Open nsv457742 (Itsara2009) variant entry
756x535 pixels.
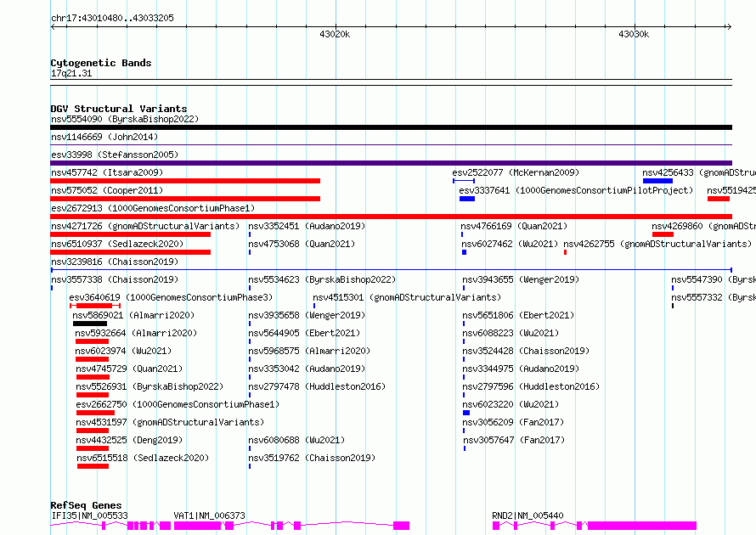(x=107, y=172)
